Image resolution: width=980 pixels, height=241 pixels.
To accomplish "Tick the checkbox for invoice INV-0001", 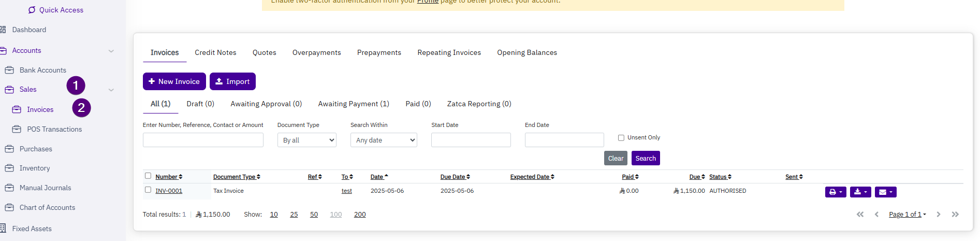I will pyautogui.click(x=148, y=190).
